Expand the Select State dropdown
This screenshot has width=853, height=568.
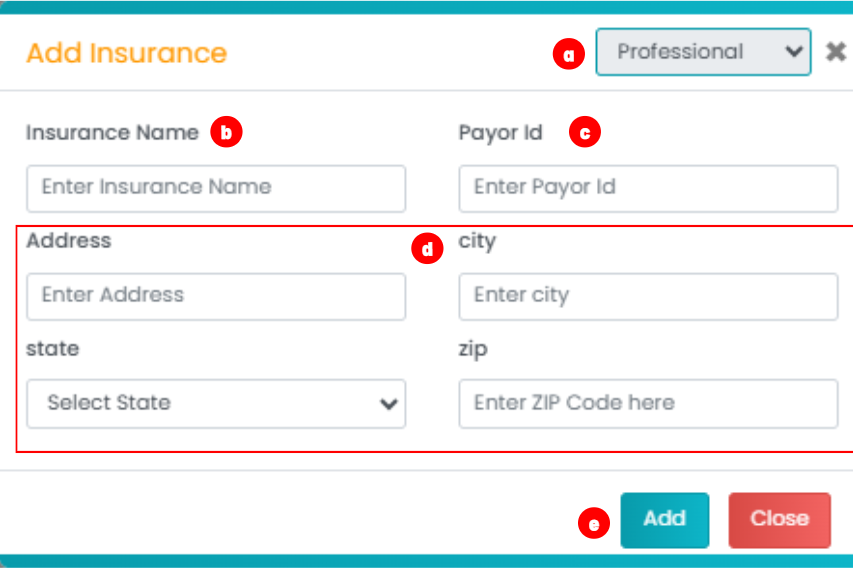point(216,403)
